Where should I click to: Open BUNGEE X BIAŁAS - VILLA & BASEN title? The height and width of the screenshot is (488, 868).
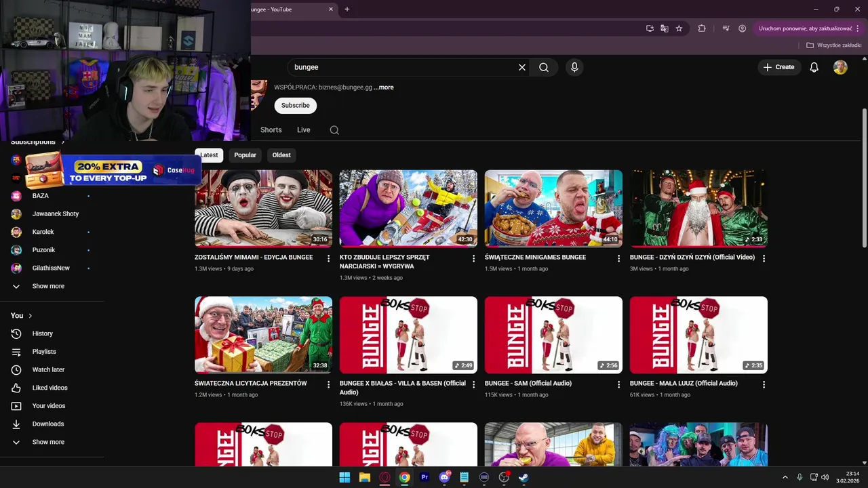403,388
